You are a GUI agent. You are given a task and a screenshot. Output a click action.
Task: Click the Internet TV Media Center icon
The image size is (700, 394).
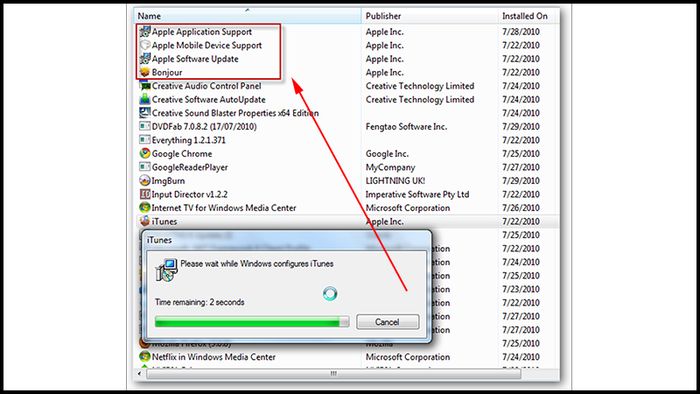pos(145,207)
